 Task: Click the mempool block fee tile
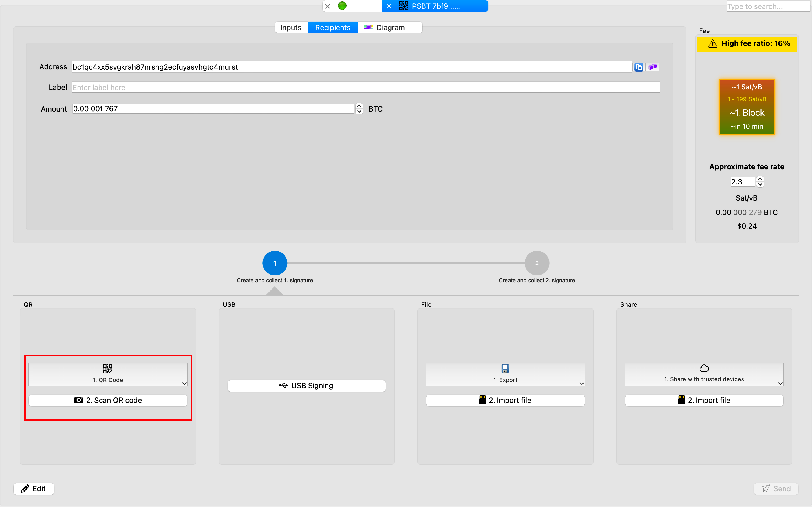(x=747, y=107)
